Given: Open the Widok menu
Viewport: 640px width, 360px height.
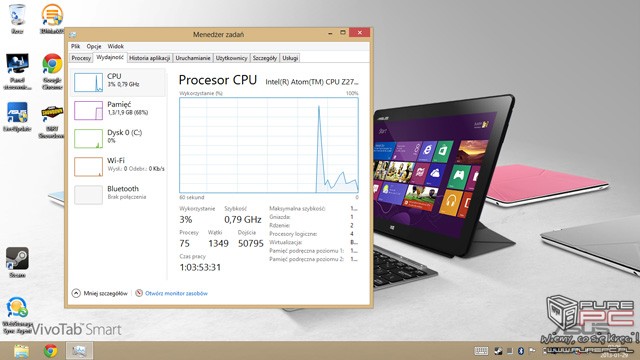Looking at the screenshot, I should point(116,46).
